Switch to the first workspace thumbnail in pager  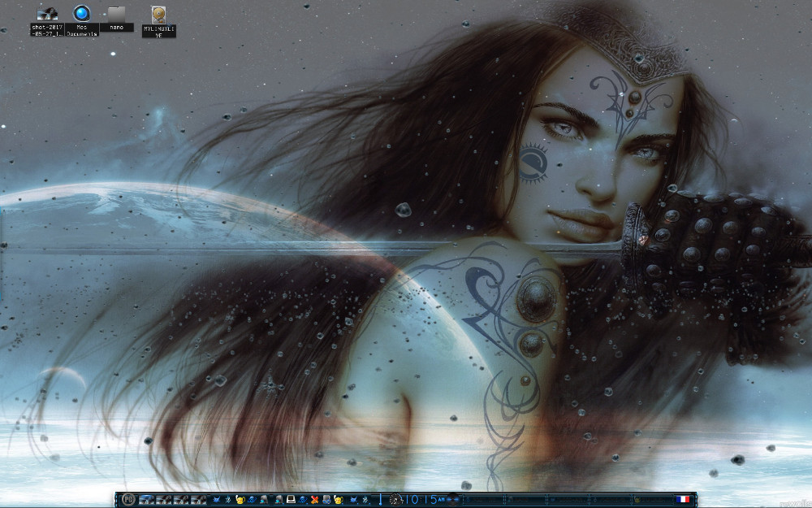[147, 500]
